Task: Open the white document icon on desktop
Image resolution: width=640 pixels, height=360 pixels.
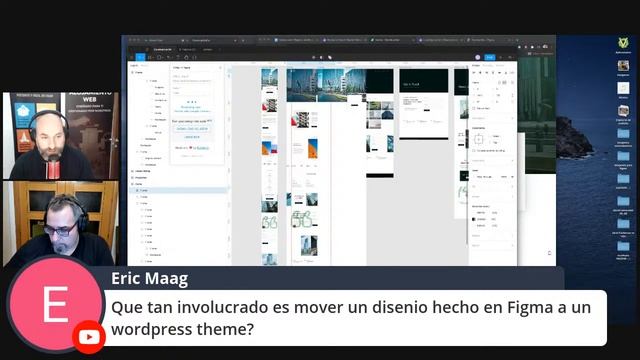Action: click(x=623, y=87)
